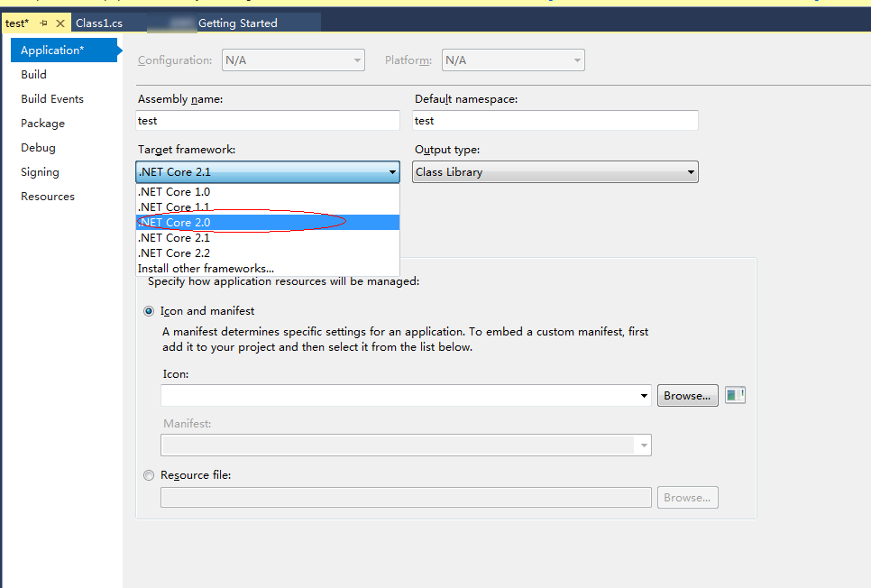Select the Resource file radio button
The image size is (871, 588).
pos(149,475)
